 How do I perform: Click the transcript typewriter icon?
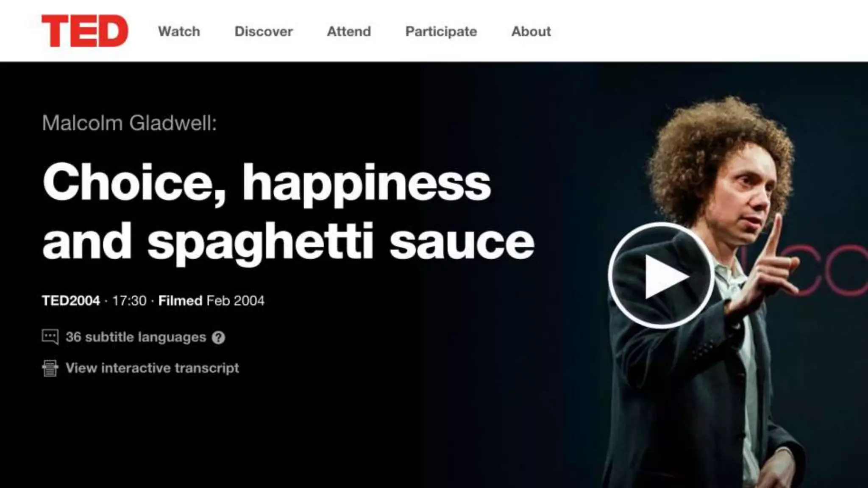50,368
